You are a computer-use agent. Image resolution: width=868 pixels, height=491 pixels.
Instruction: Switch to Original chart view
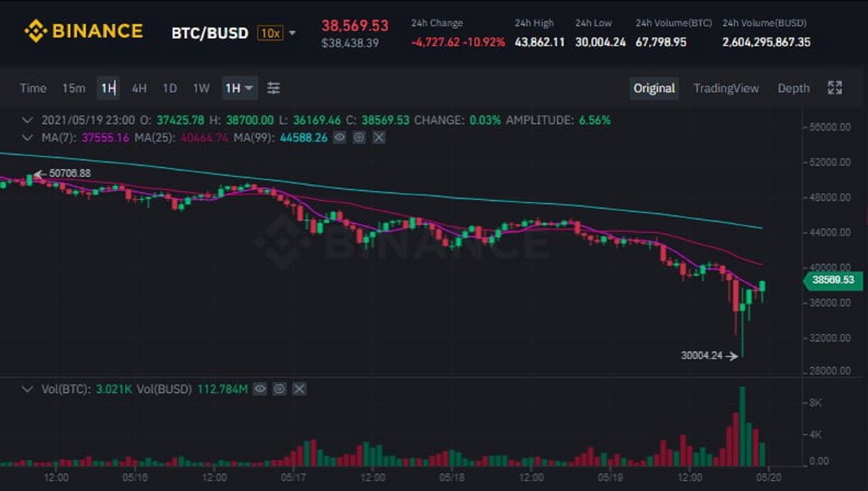click(x=654, y=88)
